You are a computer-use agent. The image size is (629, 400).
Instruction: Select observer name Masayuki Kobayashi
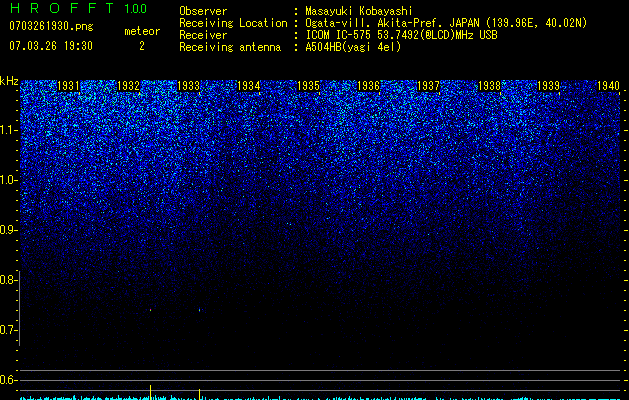tap(359, 11)
